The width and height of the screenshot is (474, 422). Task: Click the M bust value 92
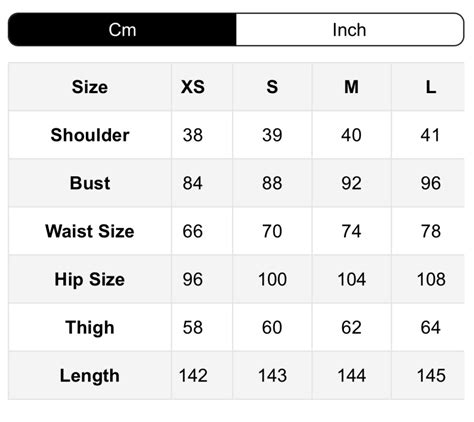pyautogui.click(x=351, y=183)
